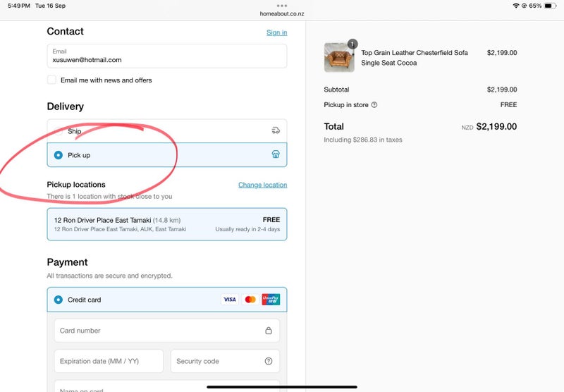
Task: Open the Sign in link
Action: 276,32
